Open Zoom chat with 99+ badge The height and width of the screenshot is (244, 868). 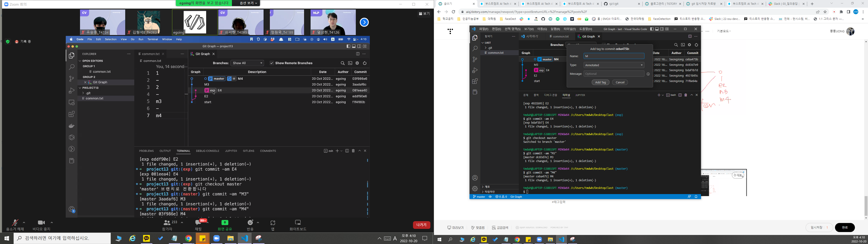tap(198, 223)
